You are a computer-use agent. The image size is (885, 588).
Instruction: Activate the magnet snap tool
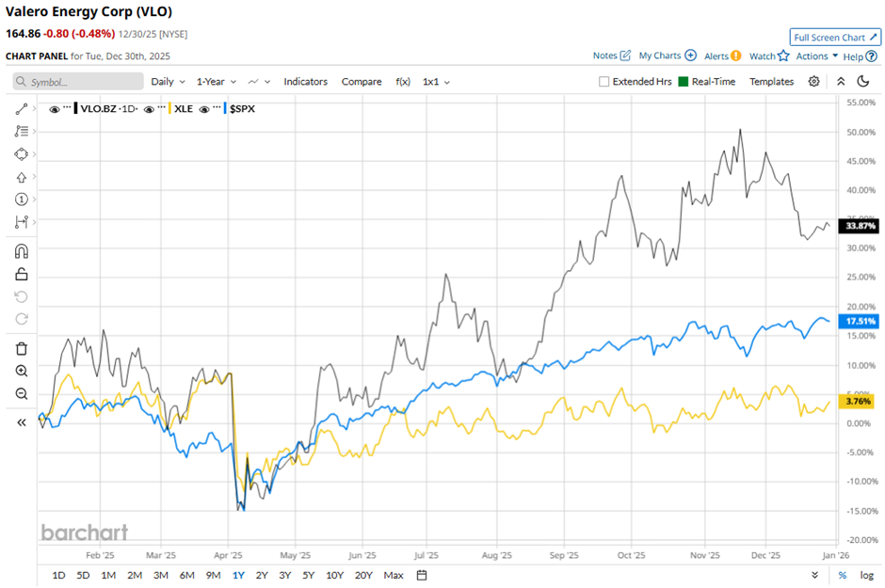click(x=22, y=251)
